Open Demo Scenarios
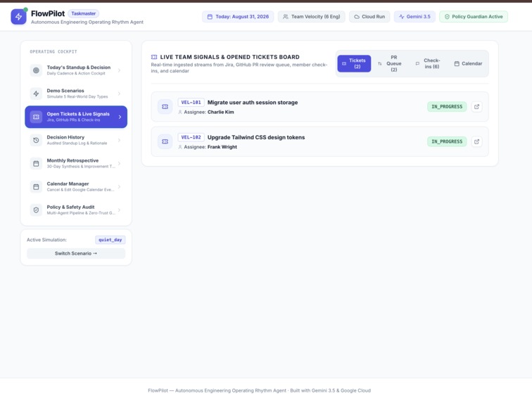532x403 pixels. (x=76, y=94)
